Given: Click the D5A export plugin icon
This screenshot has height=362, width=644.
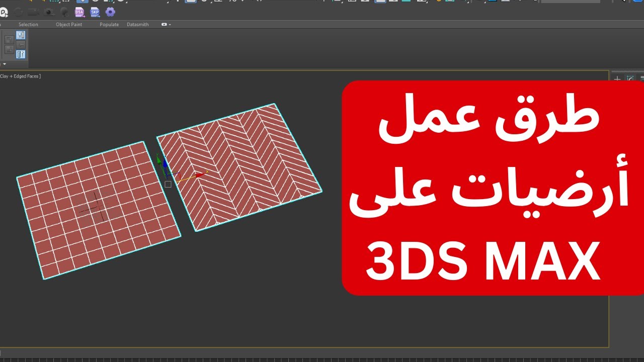Looking at the screenshot, I should [79, 12].
